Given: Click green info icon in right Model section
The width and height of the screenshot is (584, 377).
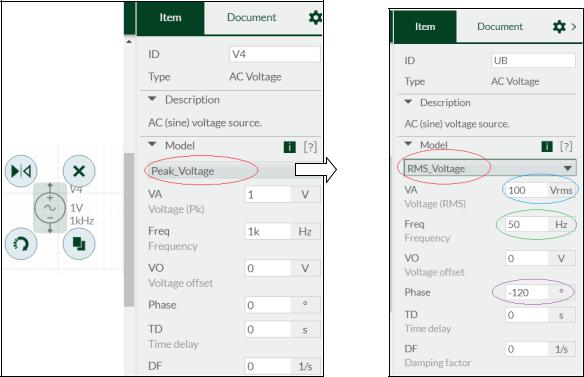Looking at the screenshot, I should (x=547, y=146).
